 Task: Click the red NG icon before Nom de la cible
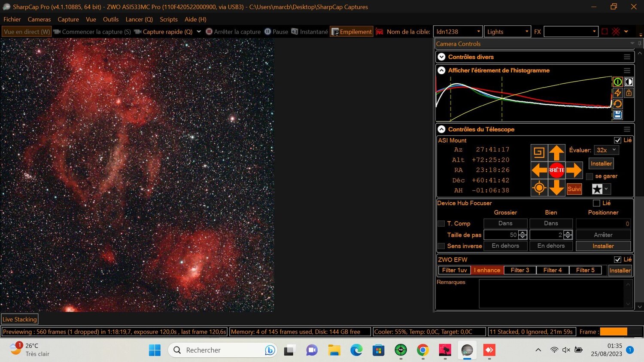coord(380,32)
